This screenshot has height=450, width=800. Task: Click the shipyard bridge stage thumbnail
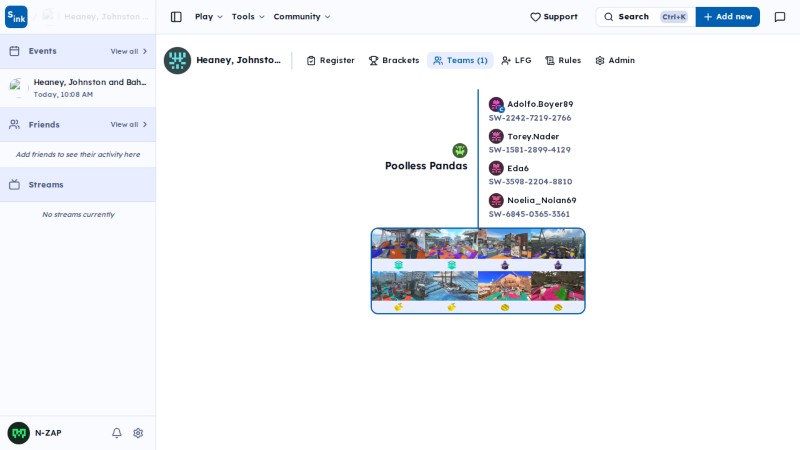point(452,286)
